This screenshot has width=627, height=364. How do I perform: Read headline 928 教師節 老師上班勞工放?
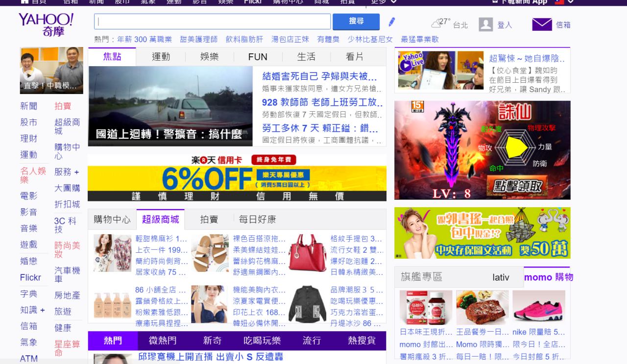(x=322, y=102)
